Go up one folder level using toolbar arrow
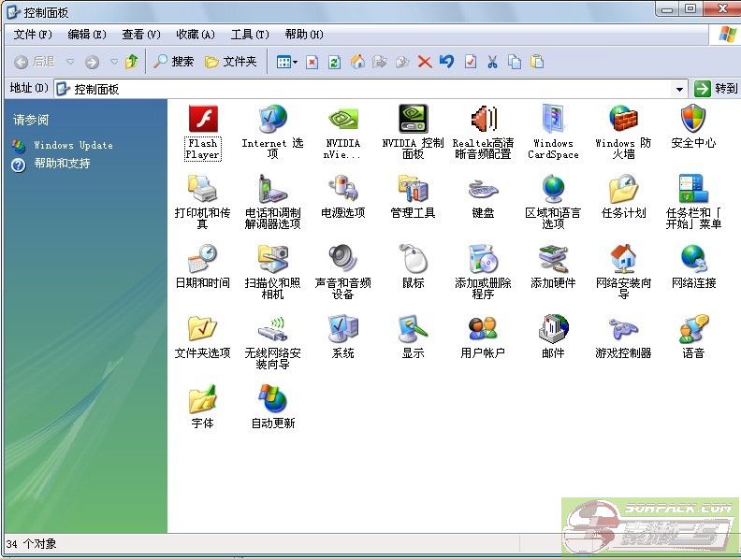This screenshot has height=560, width=741. pos(131,62)
